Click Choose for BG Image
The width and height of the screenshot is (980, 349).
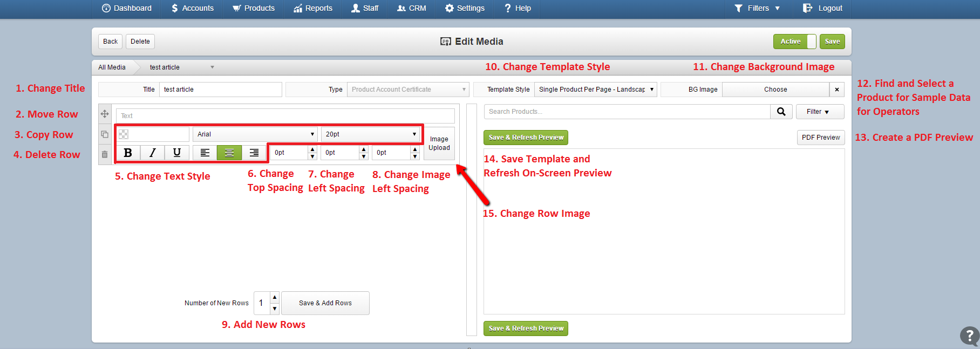tap(775, 90)
